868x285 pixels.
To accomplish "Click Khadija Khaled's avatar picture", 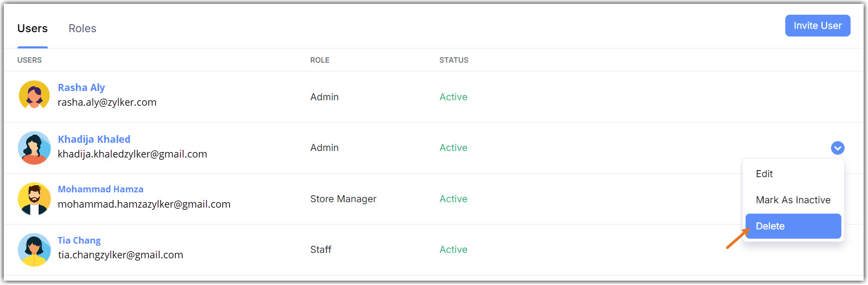I will pos(34,147).
